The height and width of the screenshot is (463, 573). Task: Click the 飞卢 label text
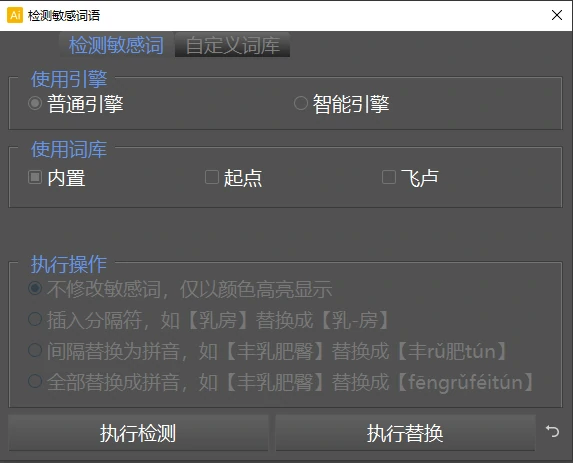[x=420, y=178]
